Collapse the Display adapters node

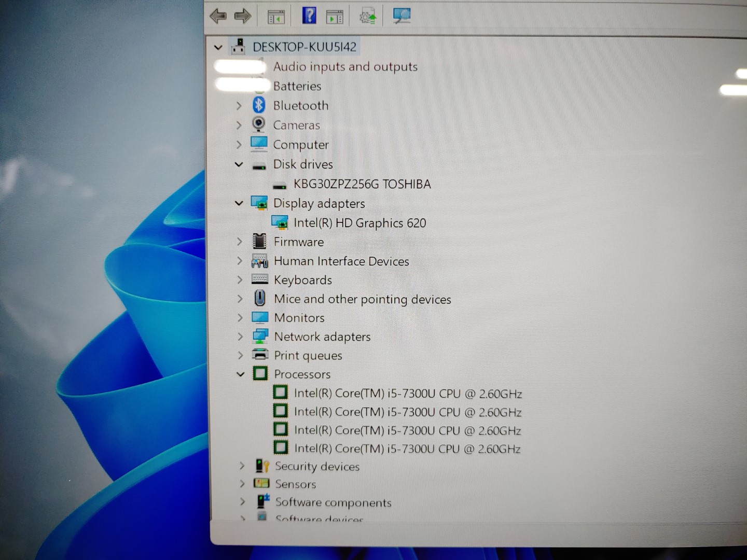click(x=239, y=203)
